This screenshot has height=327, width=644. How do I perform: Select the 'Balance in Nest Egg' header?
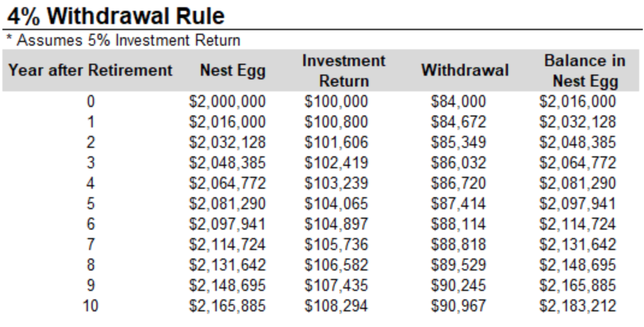(x=585, y=70)
